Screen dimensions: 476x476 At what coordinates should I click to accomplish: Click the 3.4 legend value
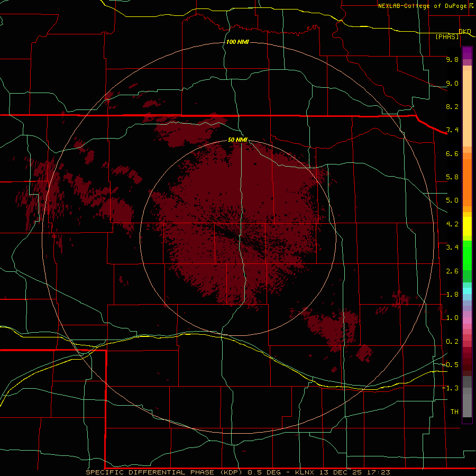(452, 248)
